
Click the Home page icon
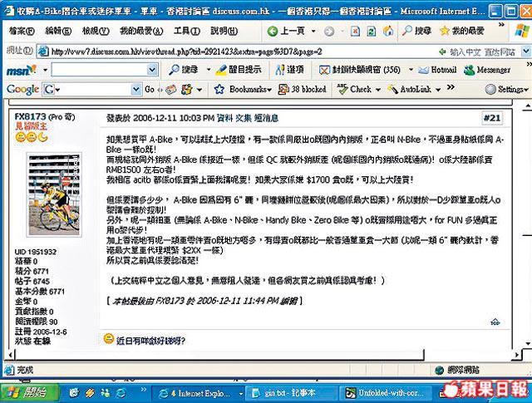[x=388, y=32]
